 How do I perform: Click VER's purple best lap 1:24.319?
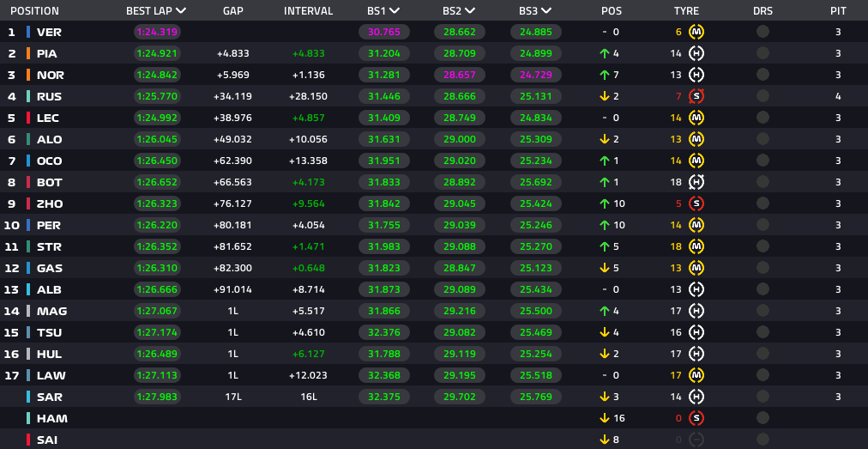click(x=157, y=32)
